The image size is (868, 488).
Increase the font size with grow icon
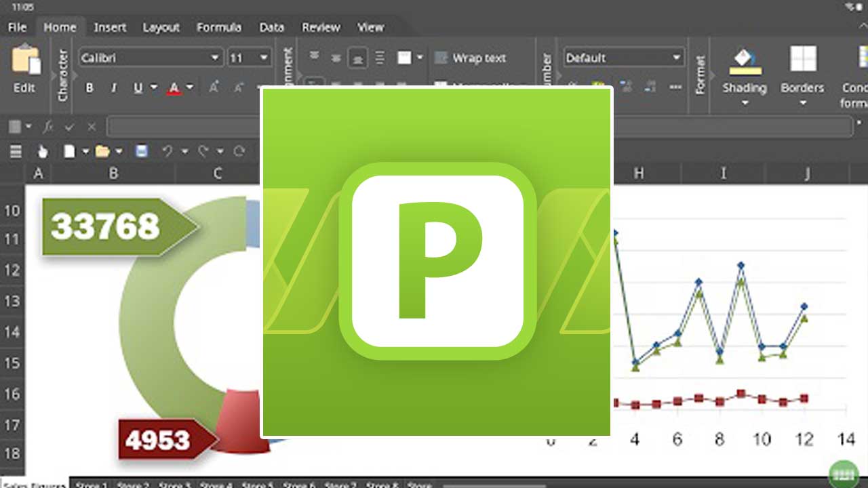[214, 87]
